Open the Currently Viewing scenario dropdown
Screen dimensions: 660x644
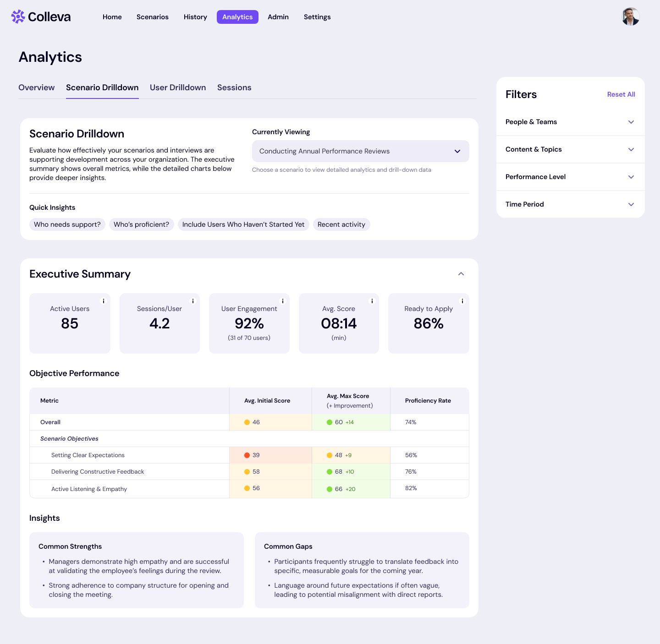point(360,151)
